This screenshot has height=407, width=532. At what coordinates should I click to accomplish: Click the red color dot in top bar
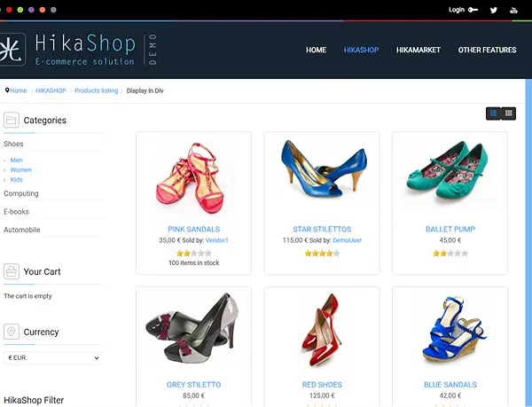[x=9, y=10]
